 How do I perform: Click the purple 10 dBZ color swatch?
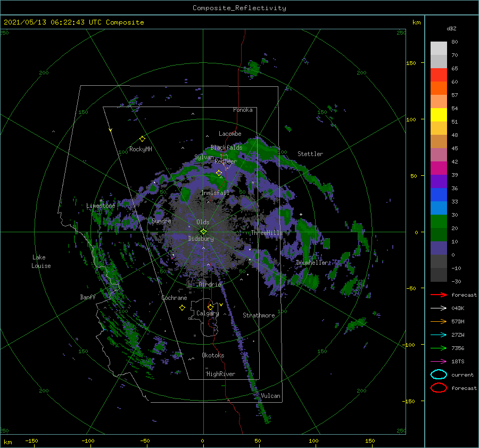[439, 248]
